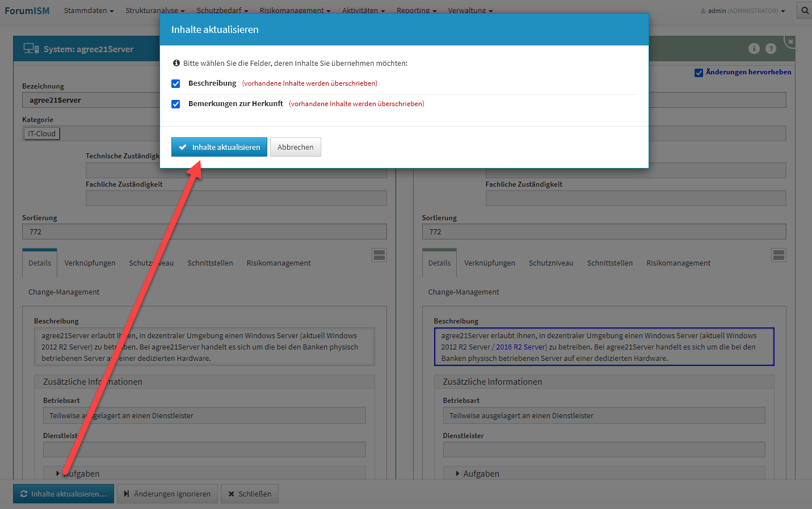Open the Aktivitäten dropdown menu

tap(364, 11)
